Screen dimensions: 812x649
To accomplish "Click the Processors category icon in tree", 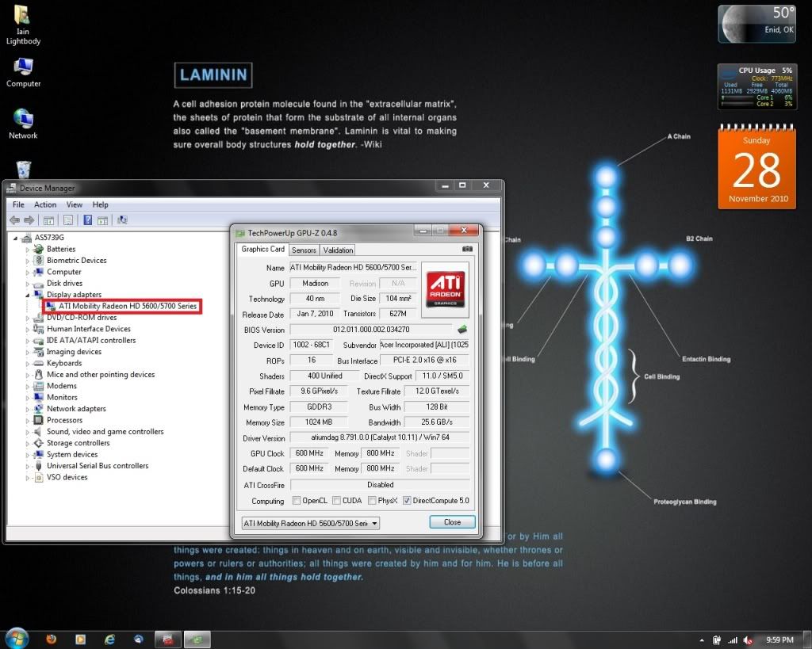I will coord(38,420).
